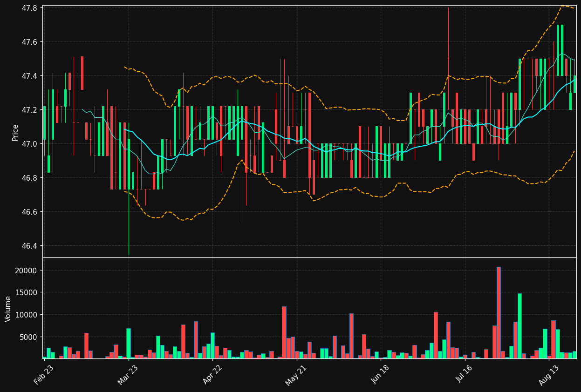Pick the "Feb 23" date label

click(x=43, y=375)
